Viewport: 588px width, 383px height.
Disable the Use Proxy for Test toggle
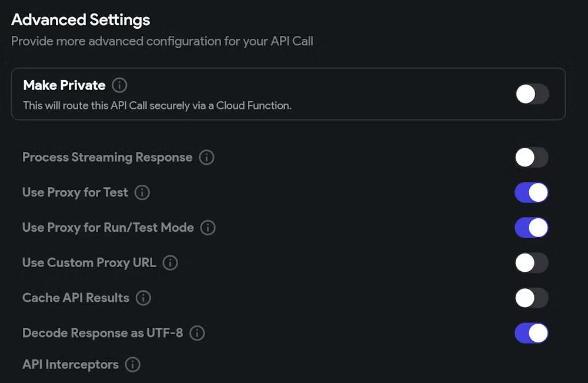532,192
